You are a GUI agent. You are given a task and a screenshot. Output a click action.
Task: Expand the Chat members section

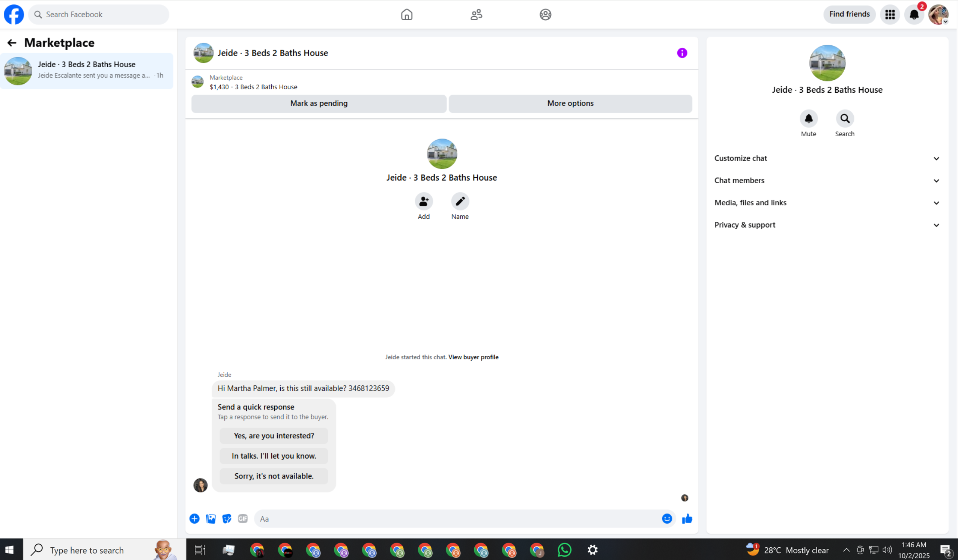pos(826,181)
